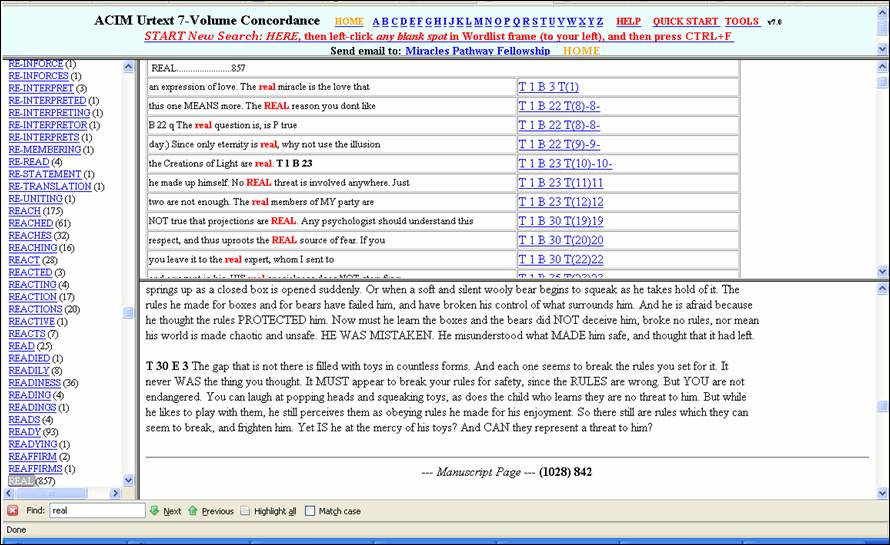Screen dimensions: 890x545
Task: Select REACH (175) in the wordlist
Action: (x=34, y=211)
